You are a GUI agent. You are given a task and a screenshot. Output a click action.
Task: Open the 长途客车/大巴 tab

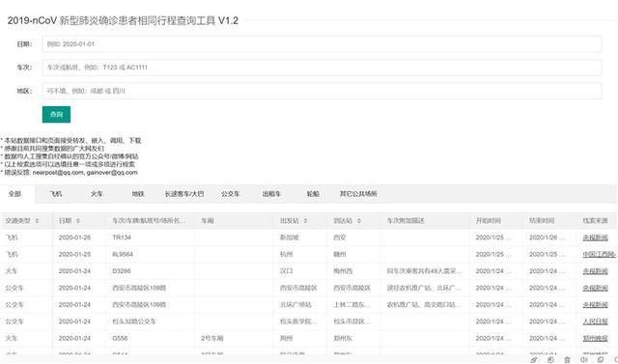184,194
